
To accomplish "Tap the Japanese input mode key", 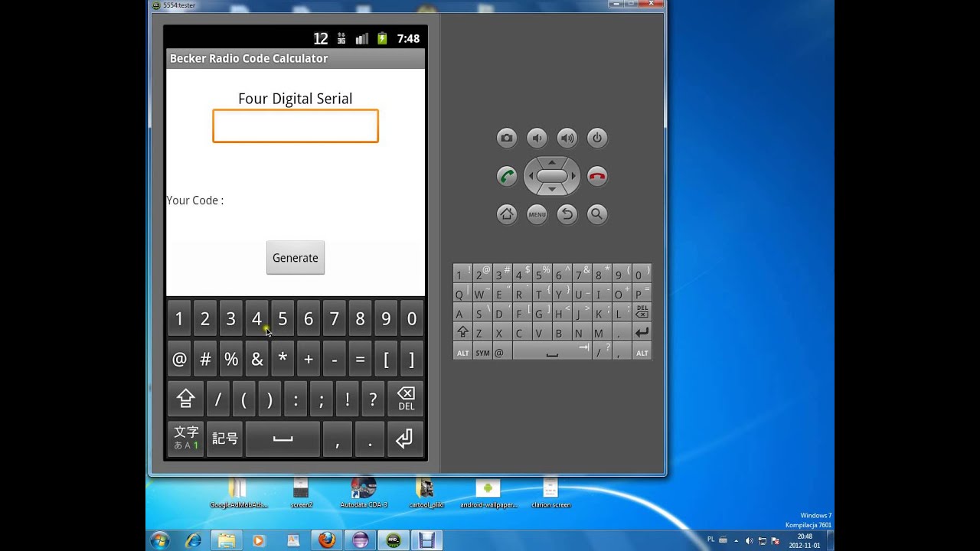I will [x=185, y=439].
